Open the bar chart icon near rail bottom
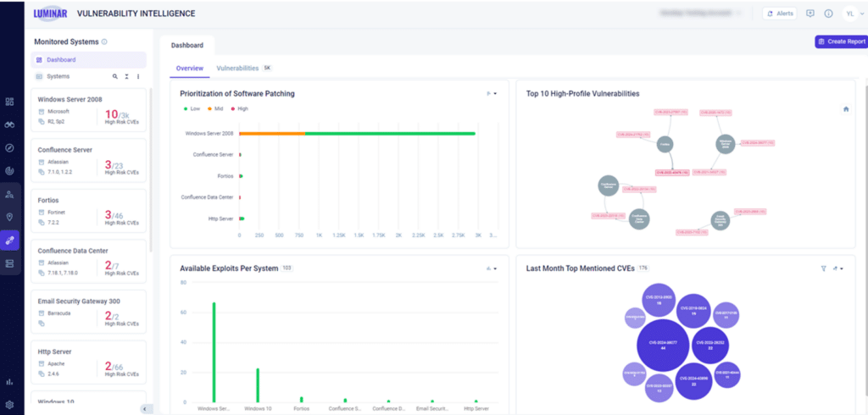Image resolution: width=868 pixels, height=415 pixels. (9, 381)
